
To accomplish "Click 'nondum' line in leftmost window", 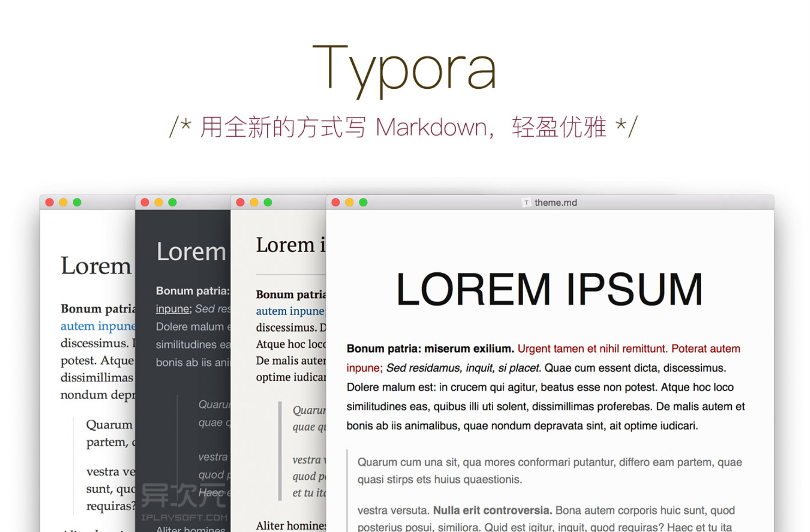I will click(98, 395).
